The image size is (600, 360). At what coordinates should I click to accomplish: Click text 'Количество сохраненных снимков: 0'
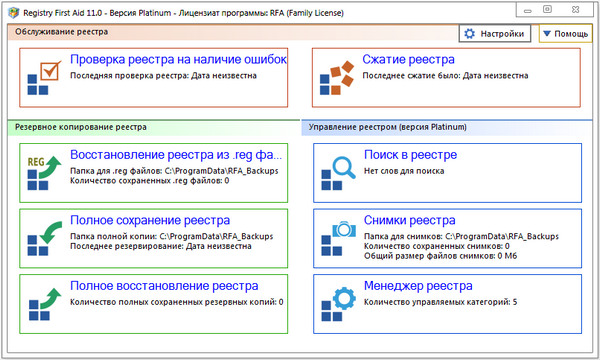point(437,246)
